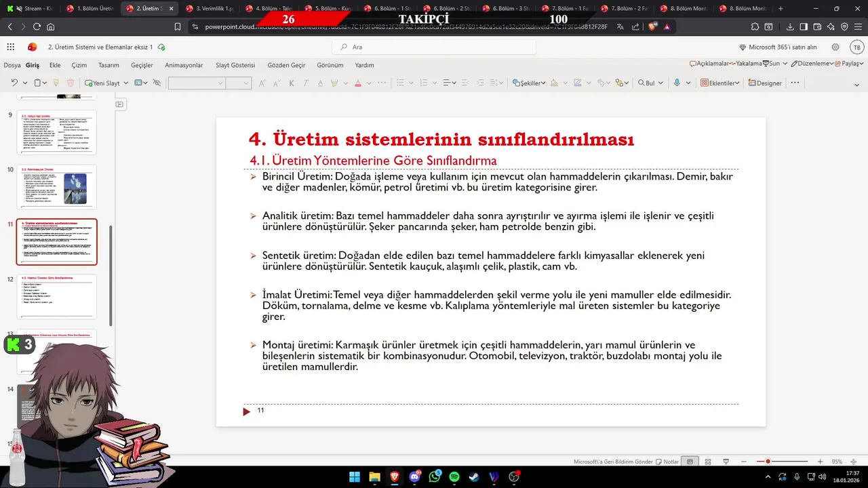Collapse the slide thumbnail pane icon
The image size is (868, 488).
coord(119,104)
